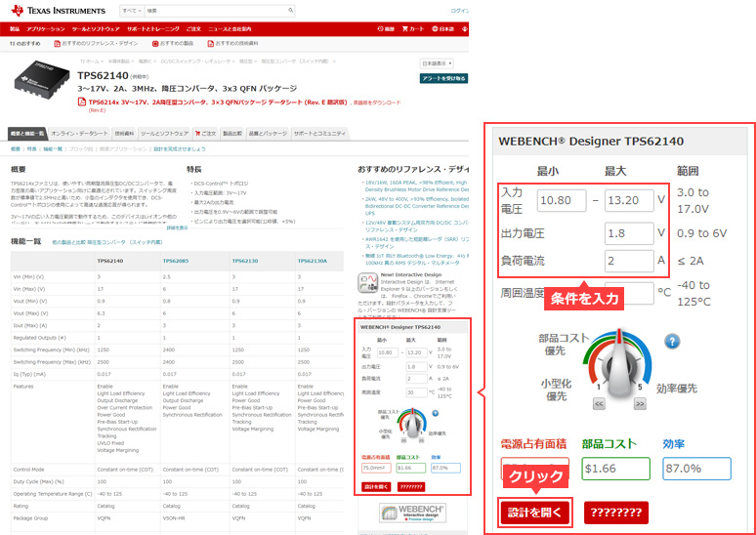Click the small ambient temperature field showing 30

416,392
